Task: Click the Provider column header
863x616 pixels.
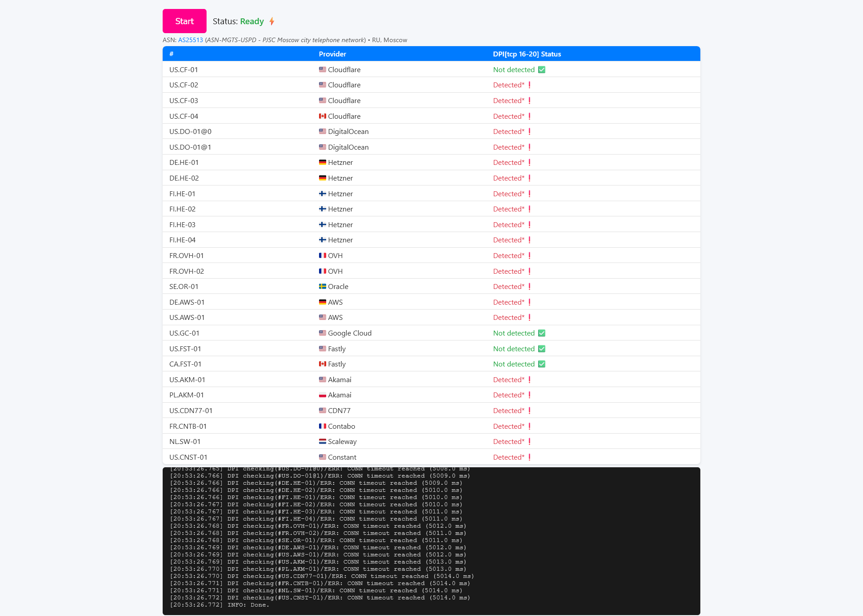Action: (x=332, y=54)
